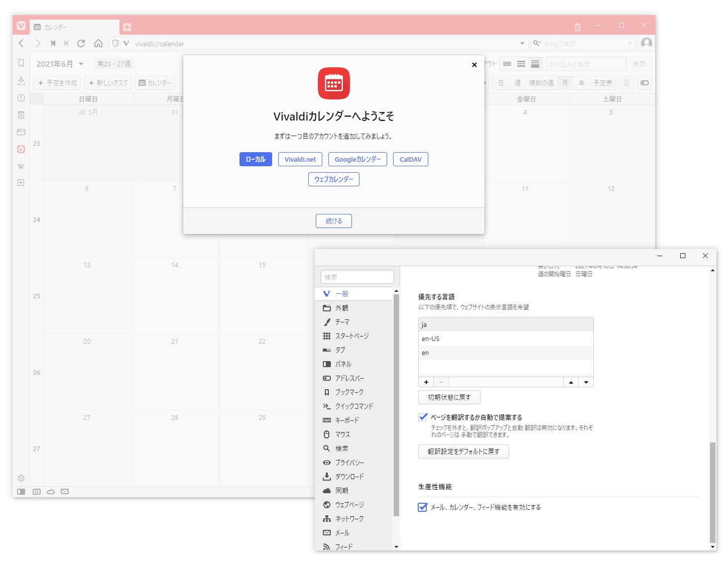The width and height of the screenshot is (728, 563).
Task: Switch to the 予定表 agenda view
Action: 602,83
